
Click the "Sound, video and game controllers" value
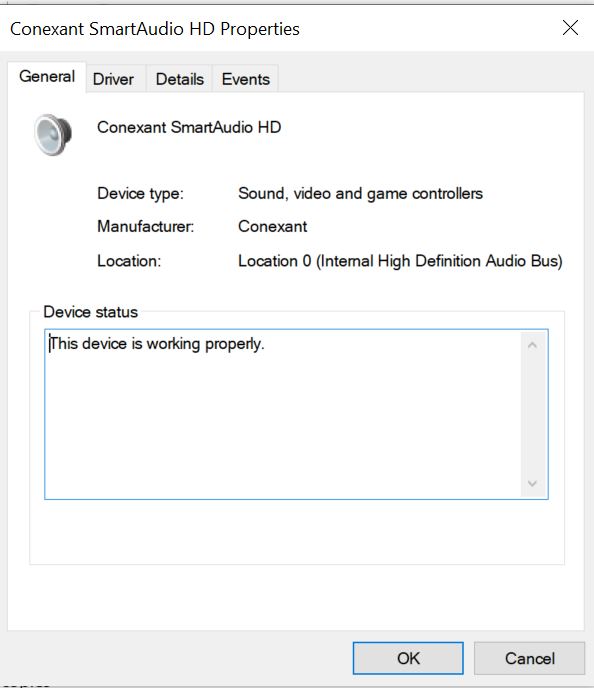click(x=360, y=194)
